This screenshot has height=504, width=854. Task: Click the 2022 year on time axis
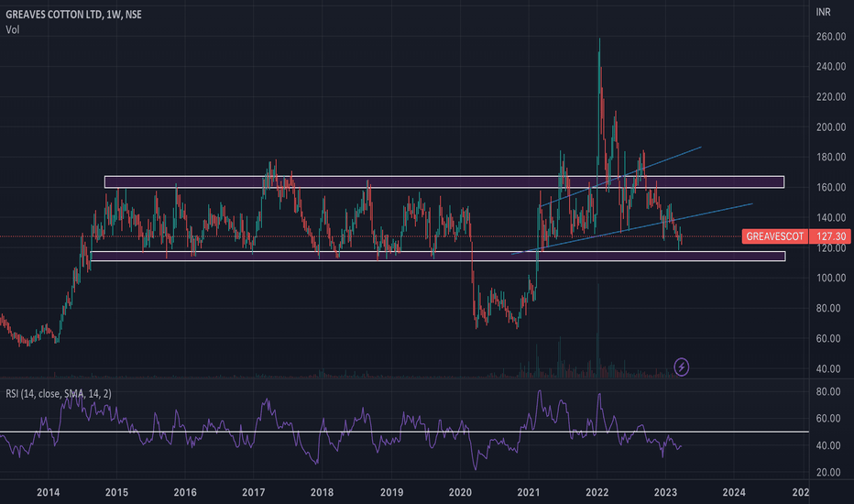(x=597, y=493)
